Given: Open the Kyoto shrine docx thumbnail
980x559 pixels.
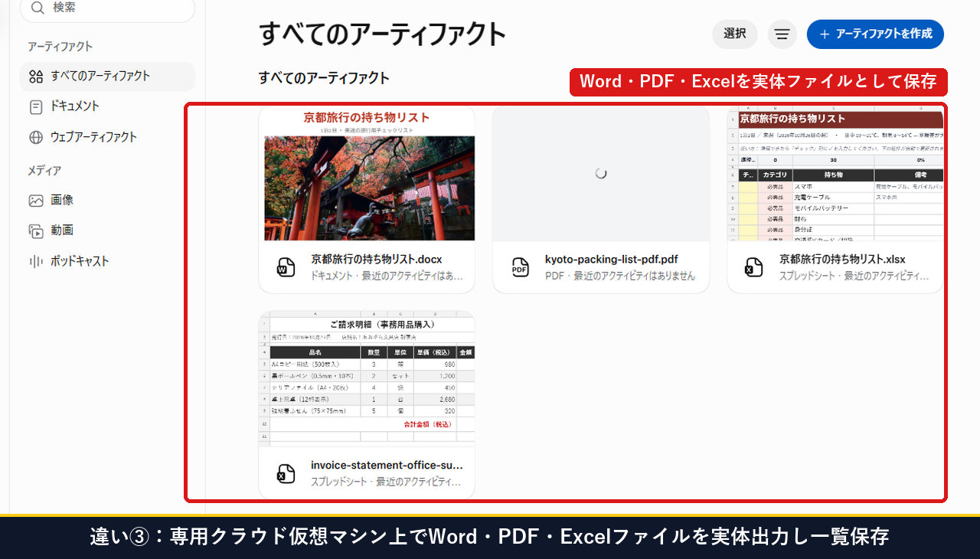Looking at the screenshot, I should tap(367, 173).
